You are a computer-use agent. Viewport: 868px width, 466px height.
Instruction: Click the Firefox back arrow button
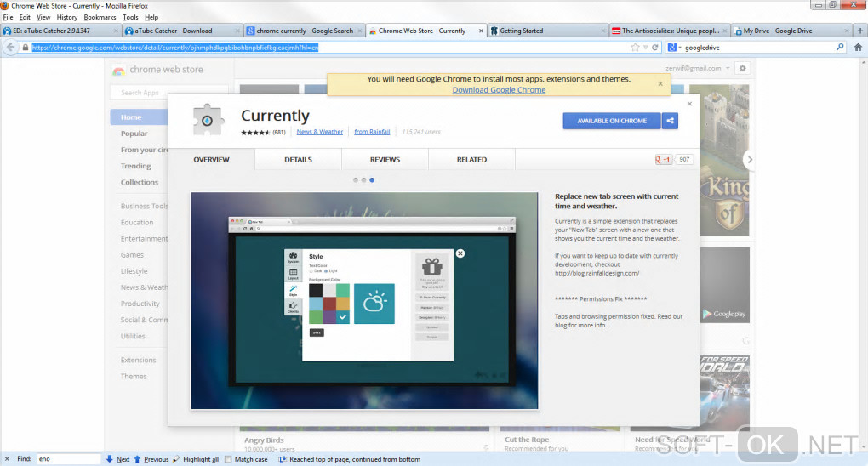[x=10, y=48]
